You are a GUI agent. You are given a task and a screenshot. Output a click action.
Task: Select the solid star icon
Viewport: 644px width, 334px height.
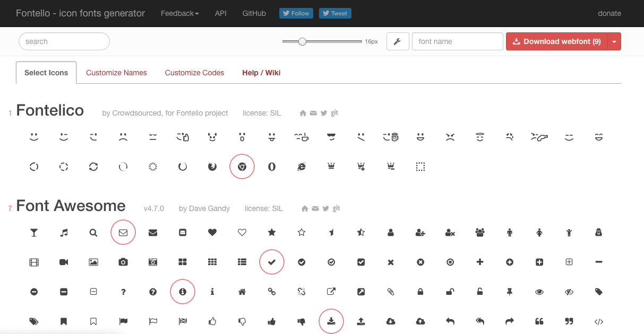pyautogui.click(x=272, y=232)
